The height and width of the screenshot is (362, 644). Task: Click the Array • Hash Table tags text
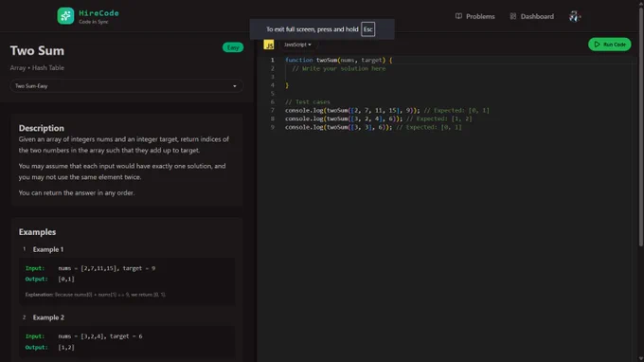pos(37,68)
